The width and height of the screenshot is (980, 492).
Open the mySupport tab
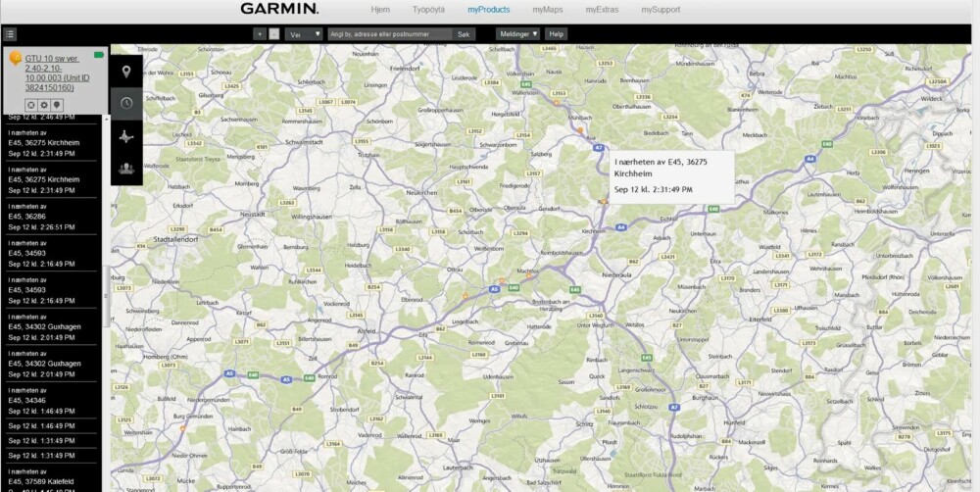[x=661, y=10]
